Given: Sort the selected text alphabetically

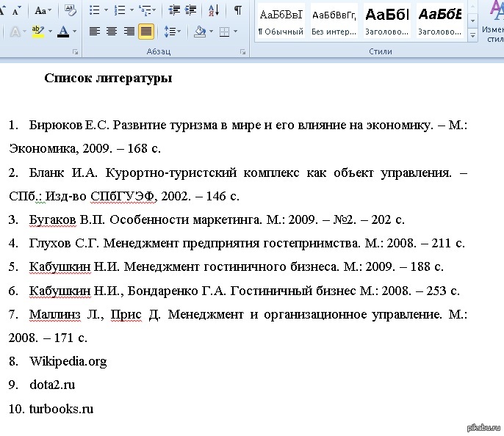Looking at the screenshot, I should [x=213, y=10].
